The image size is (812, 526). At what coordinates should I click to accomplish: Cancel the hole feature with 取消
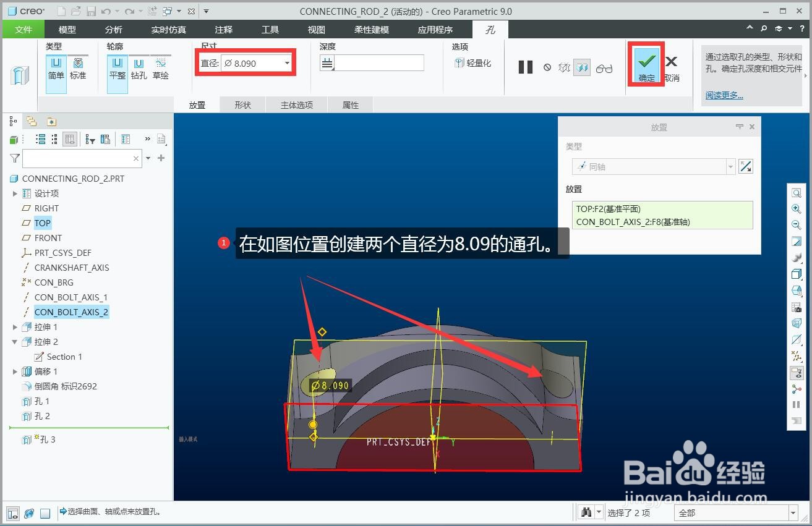672,68
